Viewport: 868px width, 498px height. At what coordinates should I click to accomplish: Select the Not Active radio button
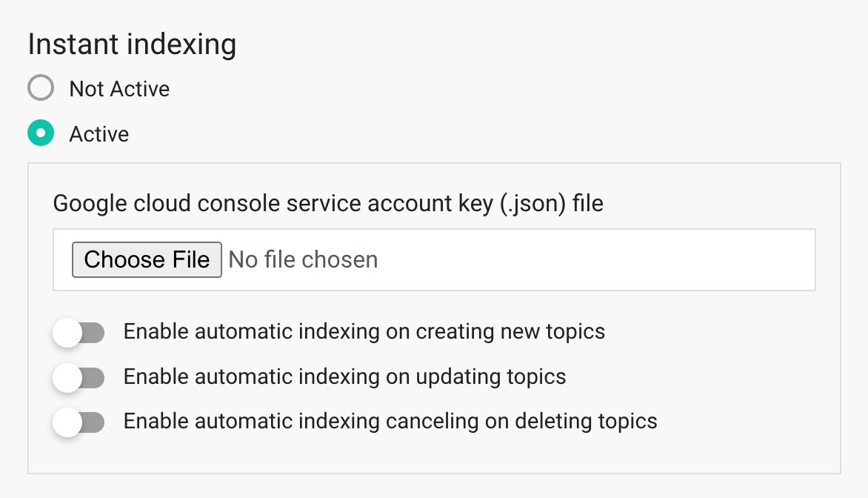(x=41, y=89)
